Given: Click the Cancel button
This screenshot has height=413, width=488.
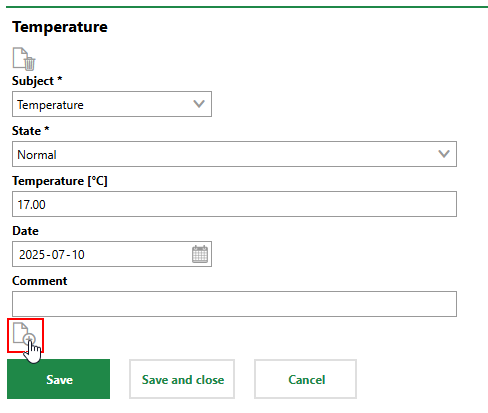Looking at the screenshot, I should tap(305, 379).
